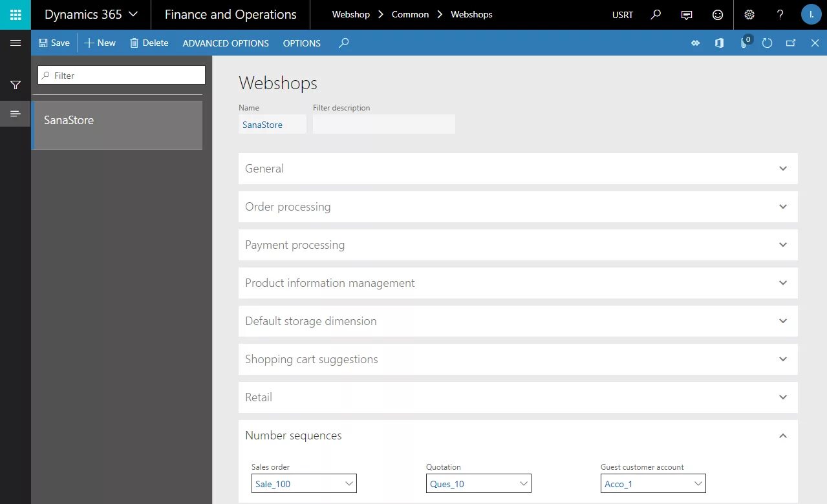This screenshot has width=827, height=504.
Task: Expand the General section
Action: point(518,169)
